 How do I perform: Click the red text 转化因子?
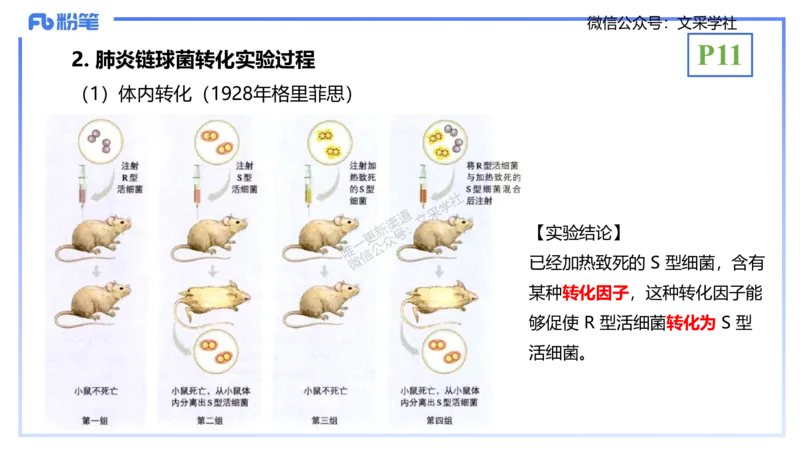595,293
